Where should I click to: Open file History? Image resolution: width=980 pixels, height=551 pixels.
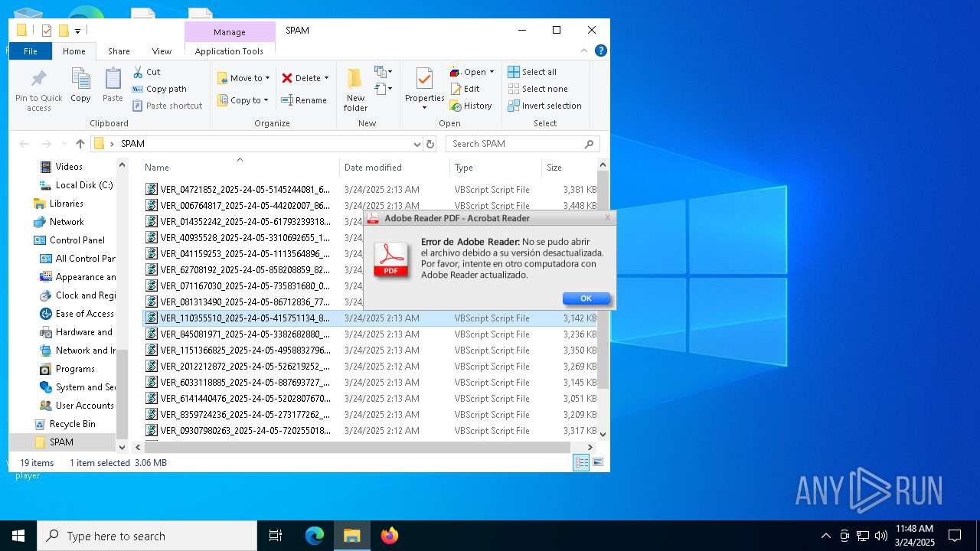click(x=471, y=106)
